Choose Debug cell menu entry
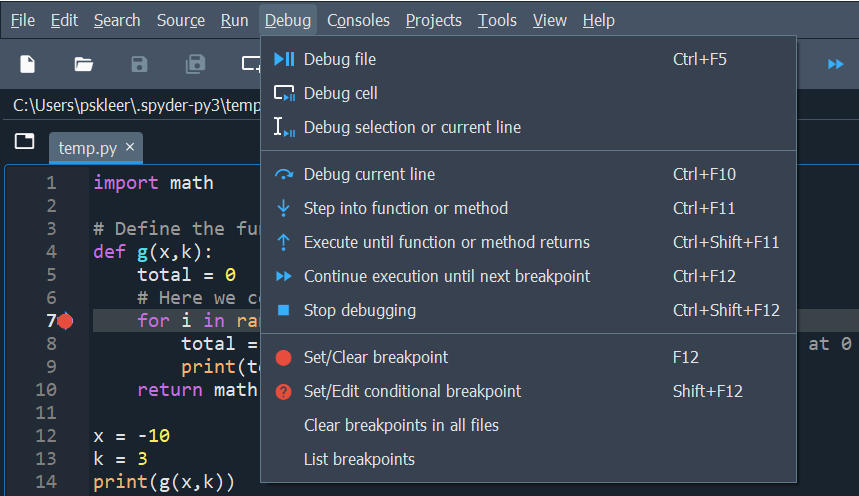Screen dimensions: 859x496 528,93
